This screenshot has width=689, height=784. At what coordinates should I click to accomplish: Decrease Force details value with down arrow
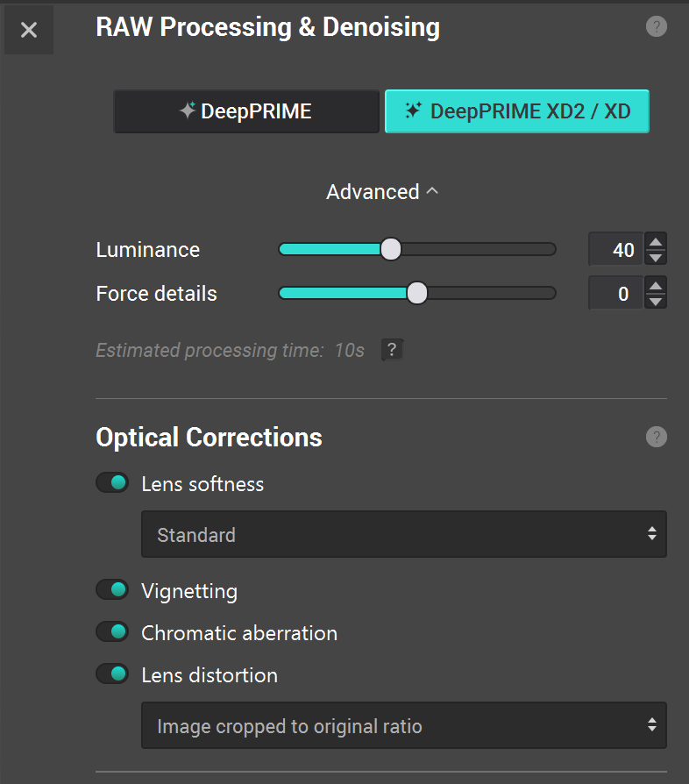656,301
